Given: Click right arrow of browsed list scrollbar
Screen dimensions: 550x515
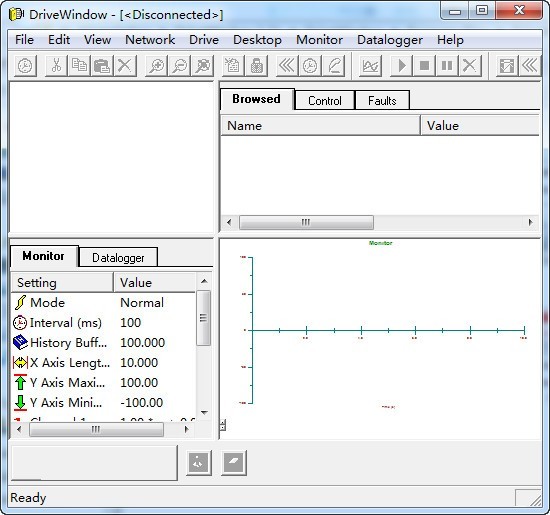Looking at the screenshot, I should [x=530, y=222].
